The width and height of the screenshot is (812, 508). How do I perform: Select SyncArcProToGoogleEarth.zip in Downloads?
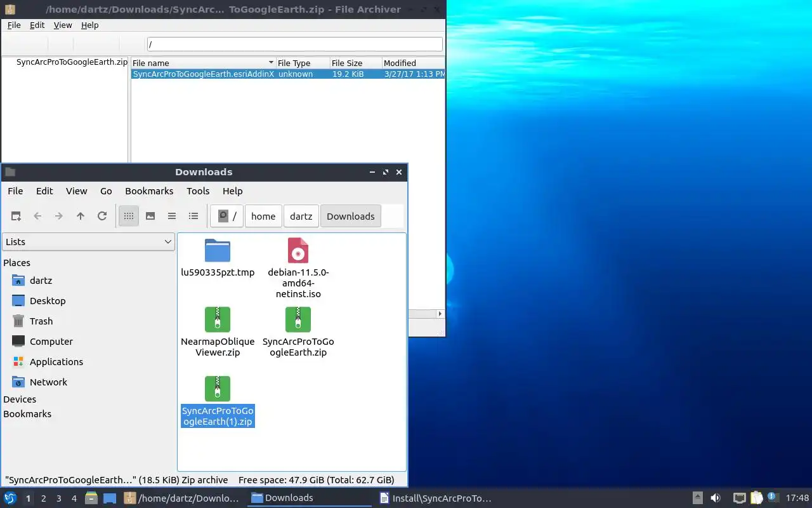tap(298, 332)
